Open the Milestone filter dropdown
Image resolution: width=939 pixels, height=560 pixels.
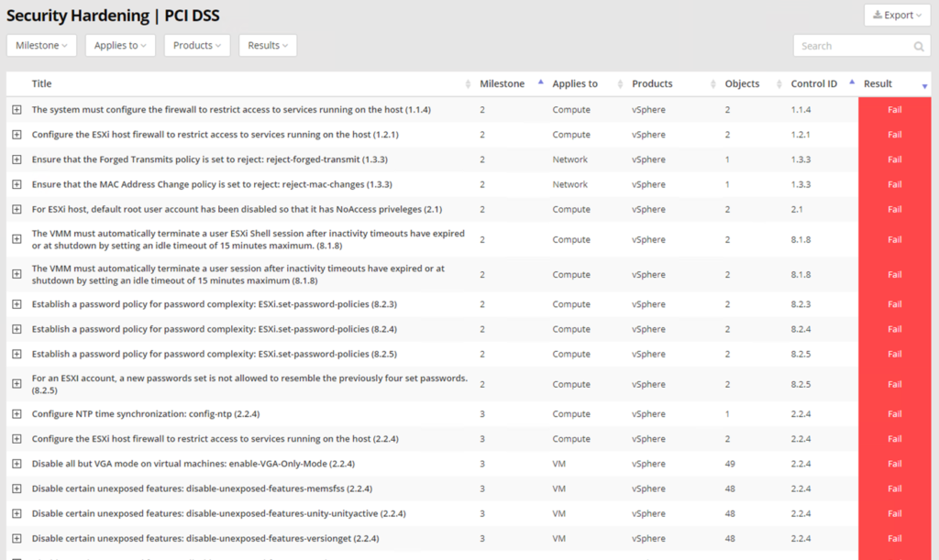[x=41, y=46]
